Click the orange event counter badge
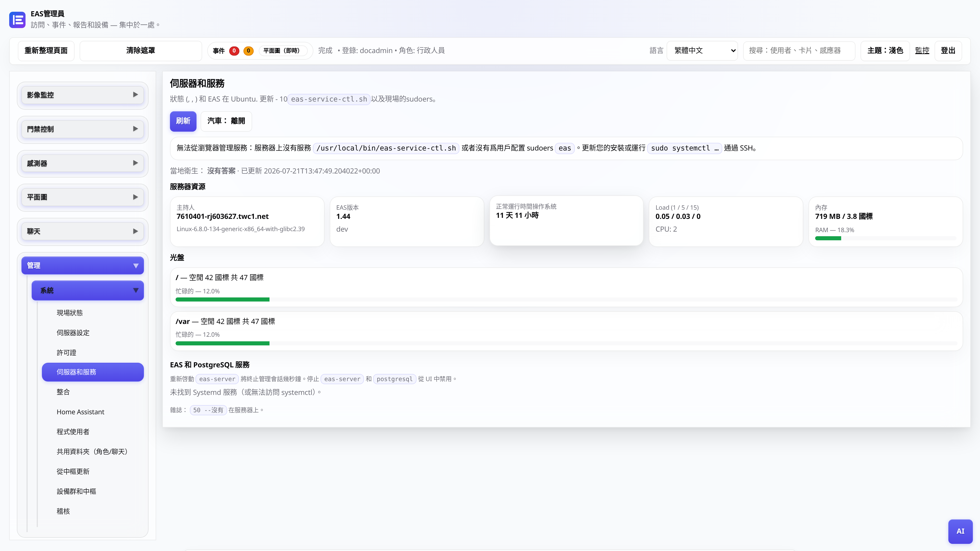The image size is (980, 551). [x=248, y=51]
